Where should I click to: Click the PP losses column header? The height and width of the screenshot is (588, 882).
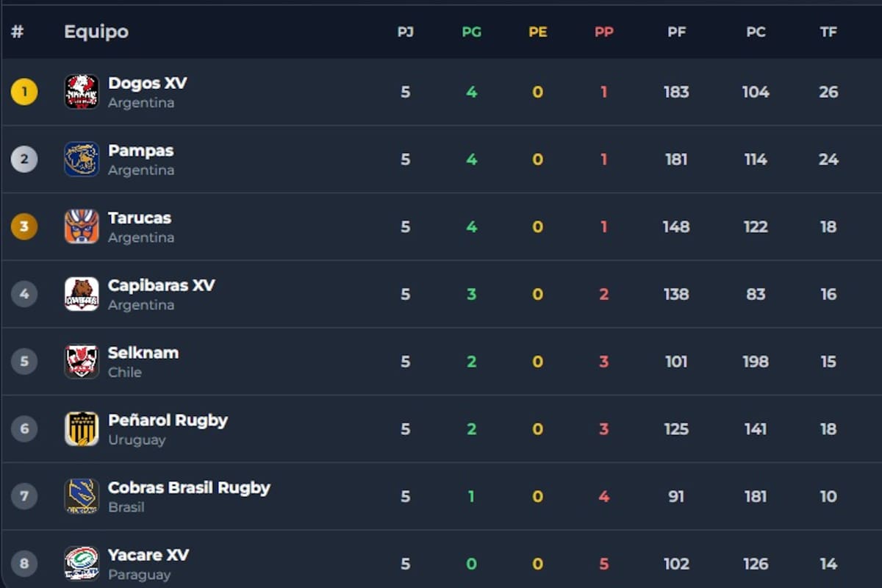click(x=604, y=32)
